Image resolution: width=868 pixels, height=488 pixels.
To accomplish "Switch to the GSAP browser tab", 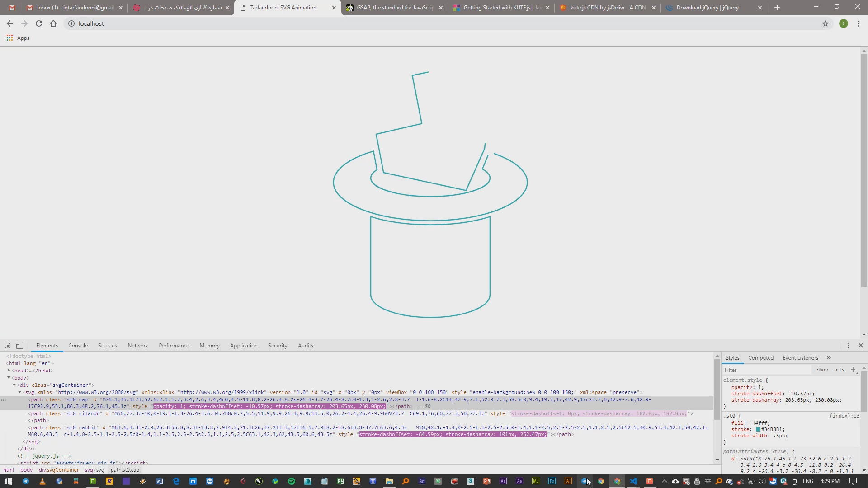I will coord(394,8).
